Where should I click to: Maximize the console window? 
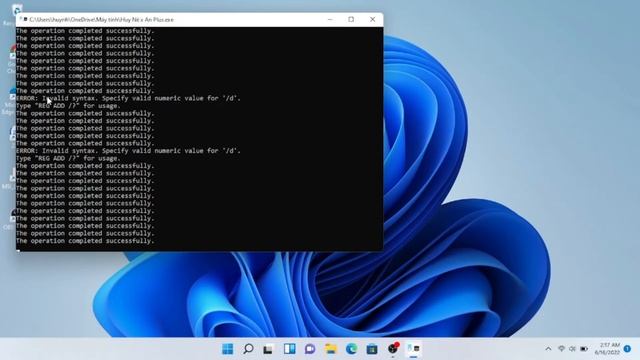[x=351, y=19]
